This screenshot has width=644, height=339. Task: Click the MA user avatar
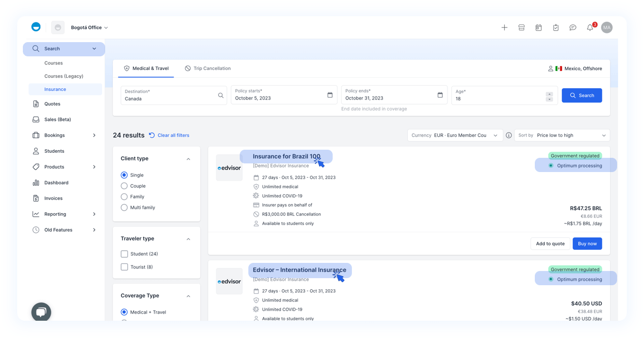pyautogui.click(x=606, y=27)
